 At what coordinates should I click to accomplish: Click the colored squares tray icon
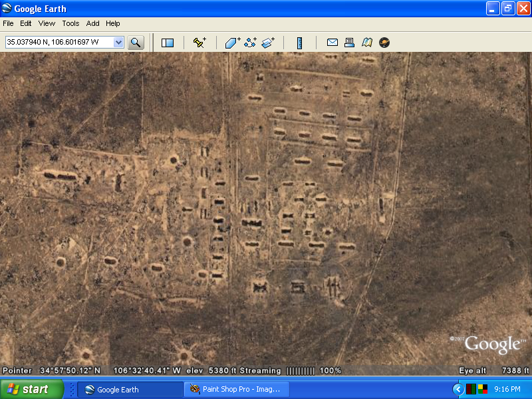point(483,389)
